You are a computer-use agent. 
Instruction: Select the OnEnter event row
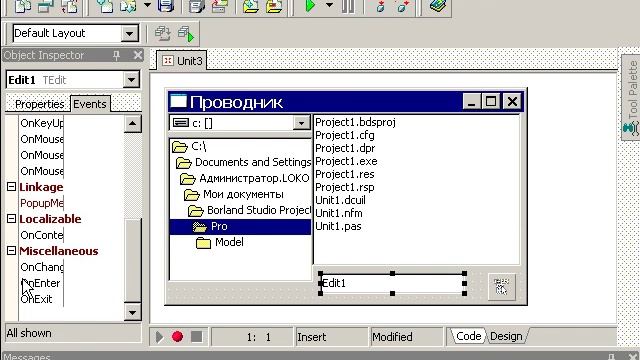coord(42,283)
